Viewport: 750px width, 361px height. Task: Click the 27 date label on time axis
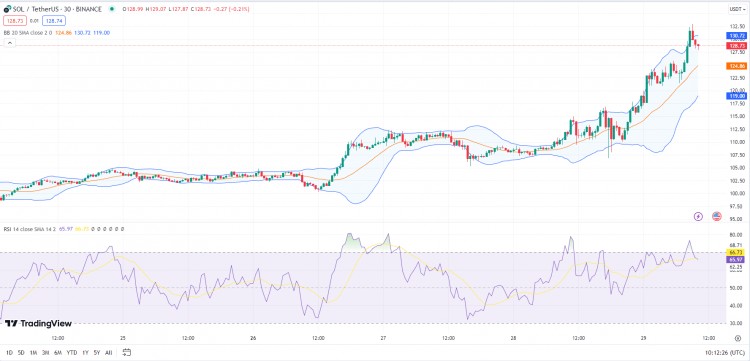pos(383,338)
